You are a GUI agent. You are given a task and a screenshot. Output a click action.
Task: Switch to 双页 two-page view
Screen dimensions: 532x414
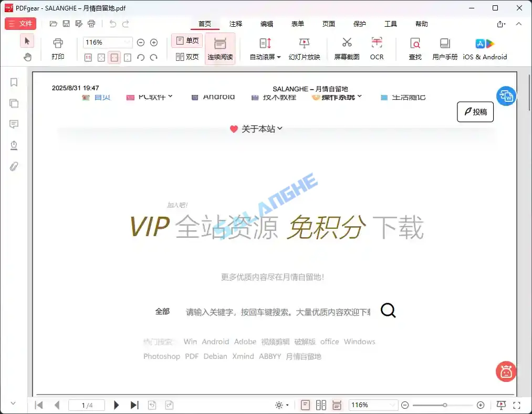(x=187, y=57)
